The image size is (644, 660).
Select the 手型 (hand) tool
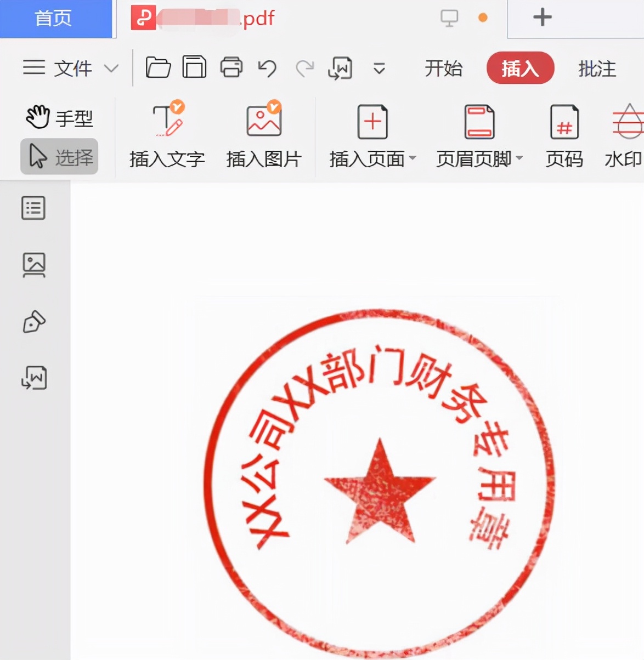click(x=58, y=117)
